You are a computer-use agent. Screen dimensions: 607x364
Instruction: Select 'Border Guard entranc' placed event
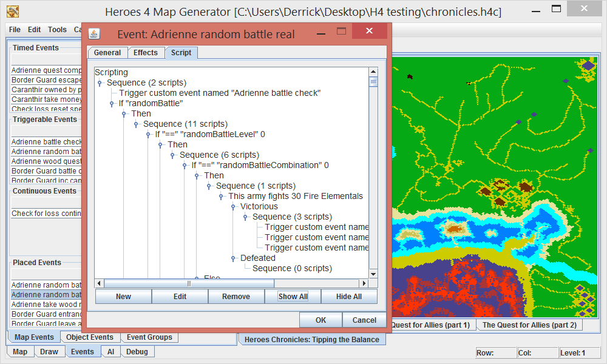(47, 314)
